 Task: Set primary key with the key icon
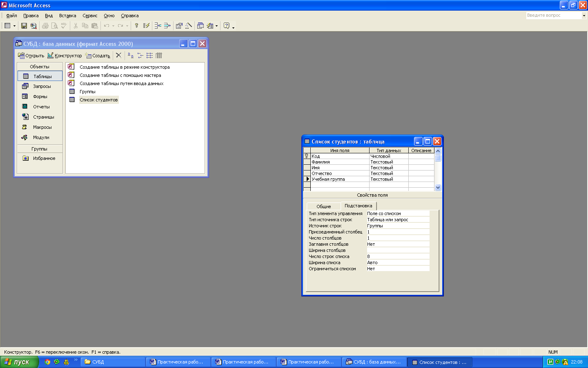pyautogui.click(x=136, y=26)
